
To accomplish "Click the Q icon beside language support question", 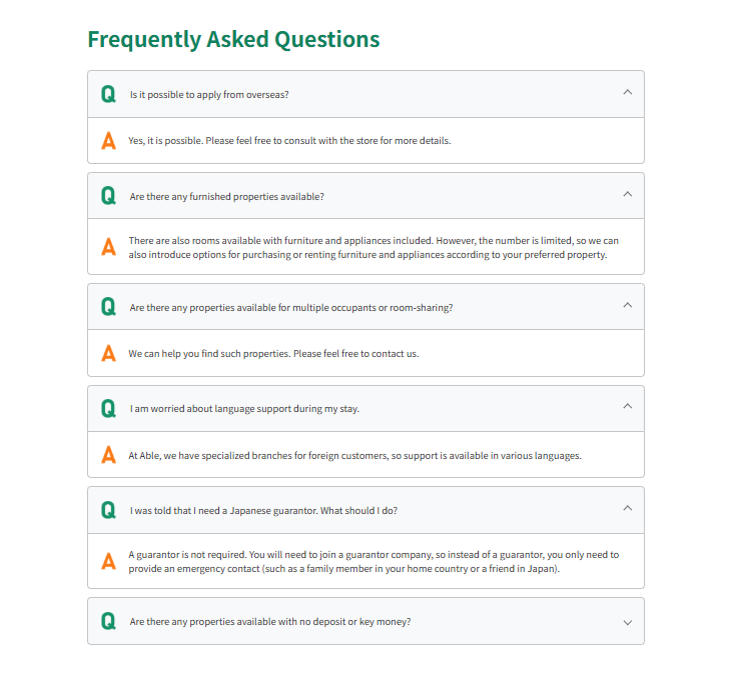I will pos(108,408).
